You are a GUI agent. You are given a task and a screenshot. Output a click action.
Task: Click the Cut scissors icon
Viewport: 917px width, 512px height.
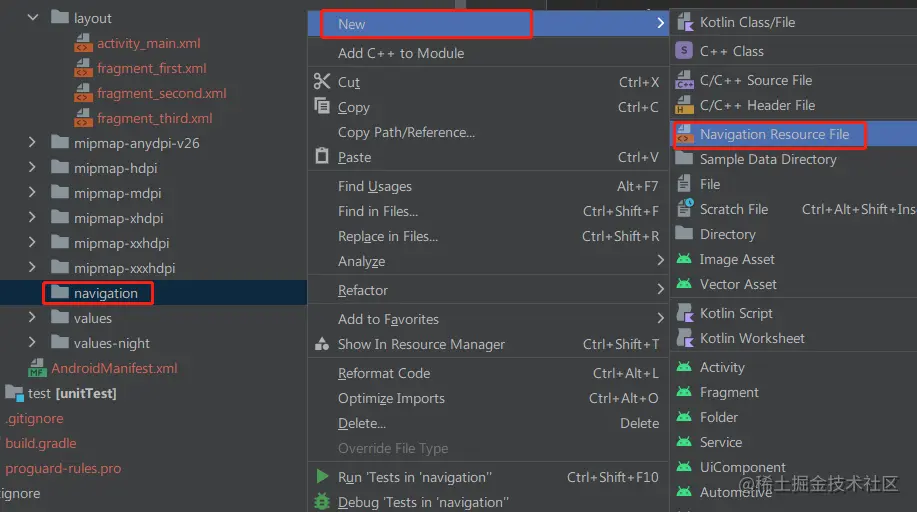[322, 81]
